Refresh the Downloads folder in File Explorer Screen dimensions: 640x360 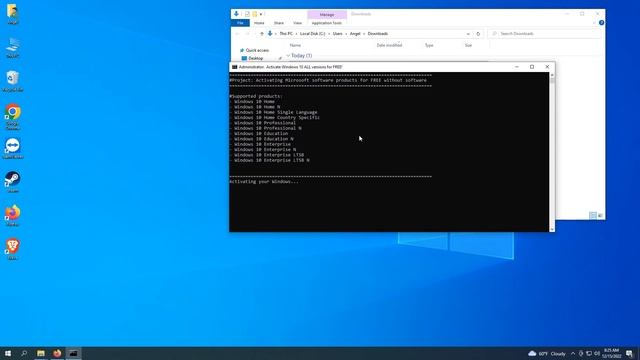(478, 33)
